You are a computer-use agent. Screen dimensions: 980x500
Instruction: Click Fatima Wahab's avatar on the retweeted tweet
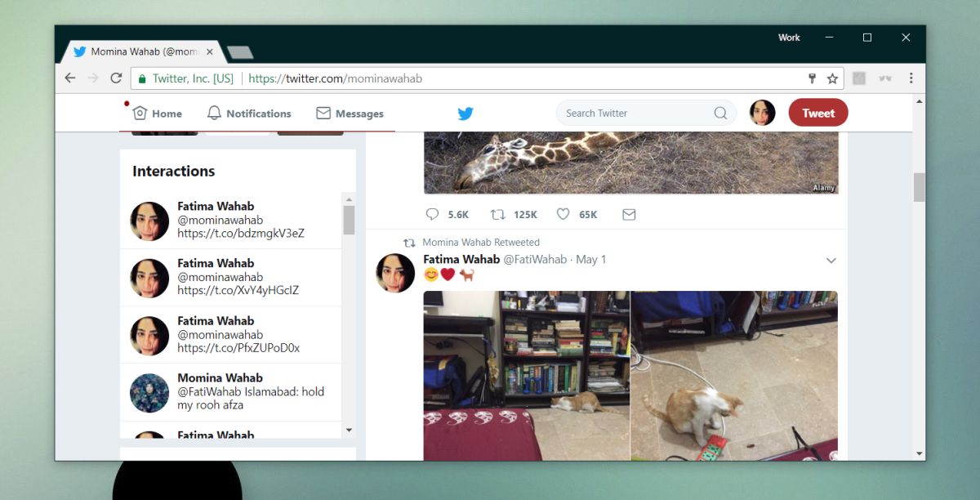pyautogui.click(x=395, y=273)
